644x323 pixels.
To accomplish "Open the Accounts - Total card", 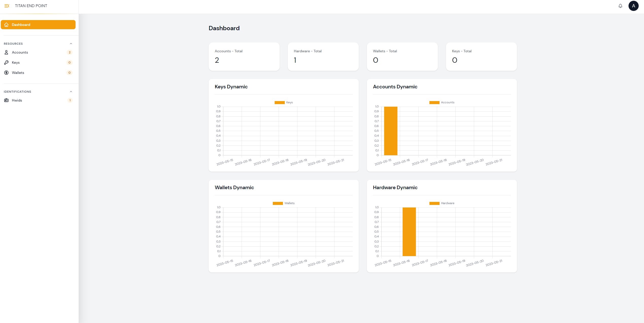I will [x=244, y=56].
